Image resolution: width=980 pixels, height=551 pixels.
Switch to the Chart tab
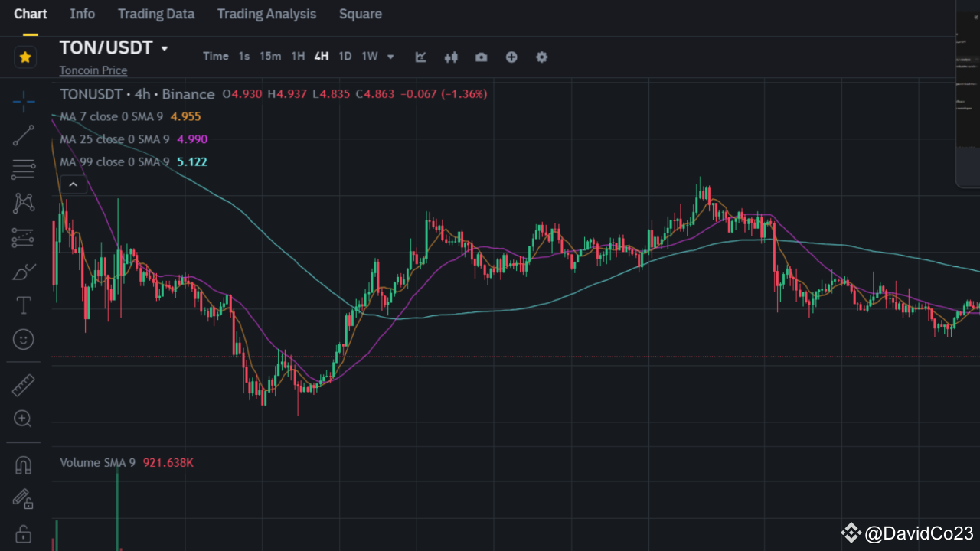point(31,14)
